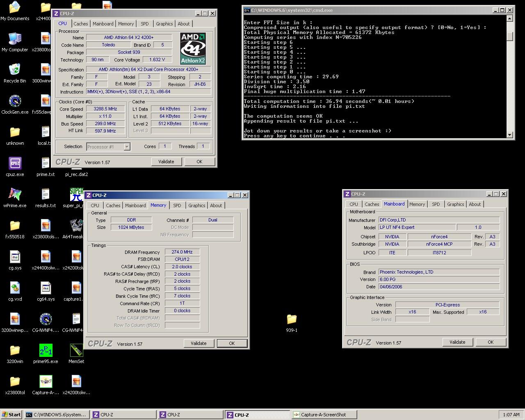This screenshot has width=525, height=420.
Task: Switch to CPU tab in mainboard CPU-Z window
Action: click(x=354, y=204)
